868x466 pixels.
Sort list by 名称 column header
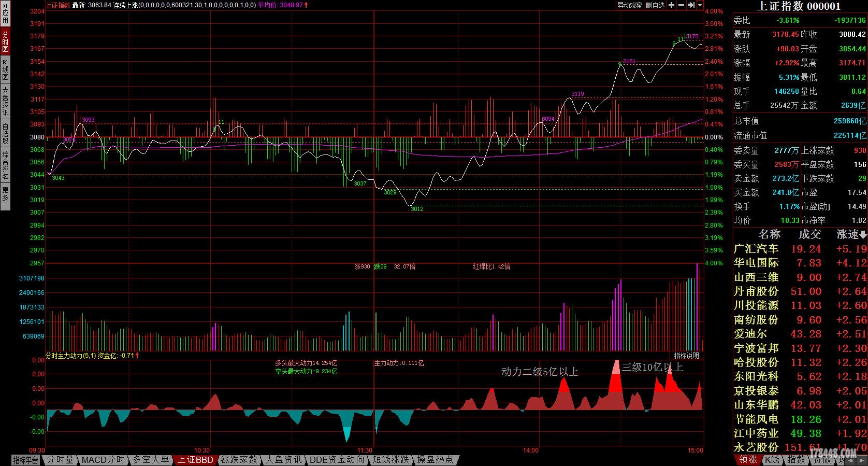click(x=769, y=234)
